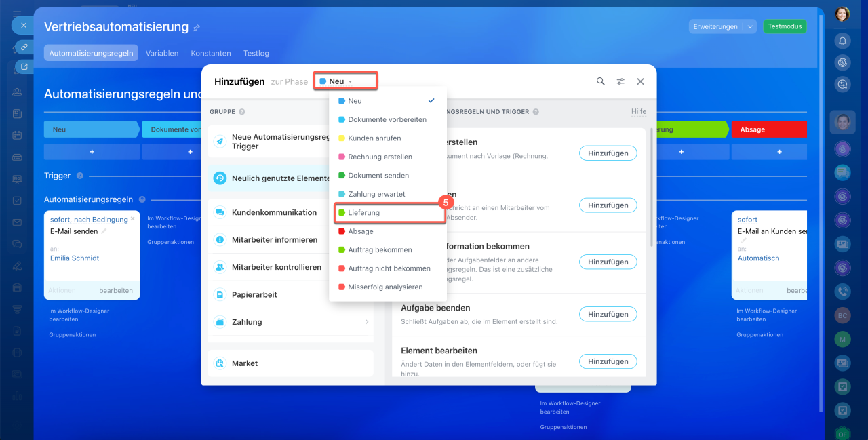Remove E-Mail senden rule with small x
The image size is (868, 440).
click(132, 219)
